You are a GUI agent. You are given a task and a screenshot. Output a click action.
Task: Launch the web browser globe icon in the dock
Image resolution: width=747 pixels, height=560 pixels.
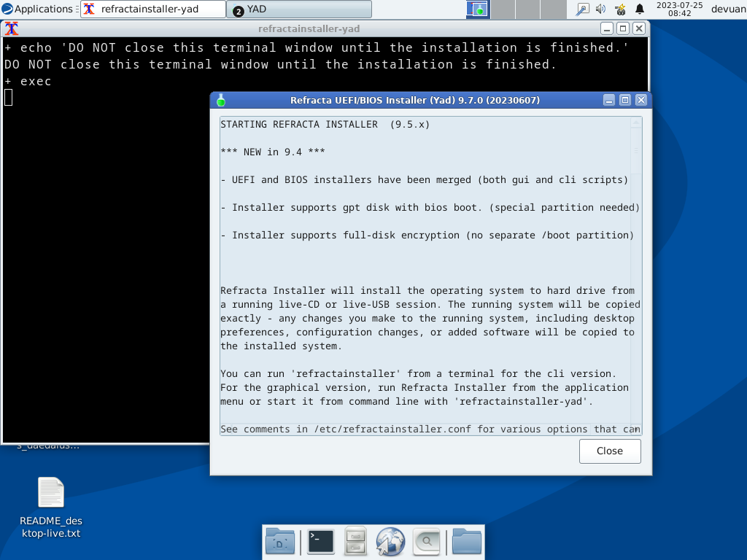tap(391, 542)
